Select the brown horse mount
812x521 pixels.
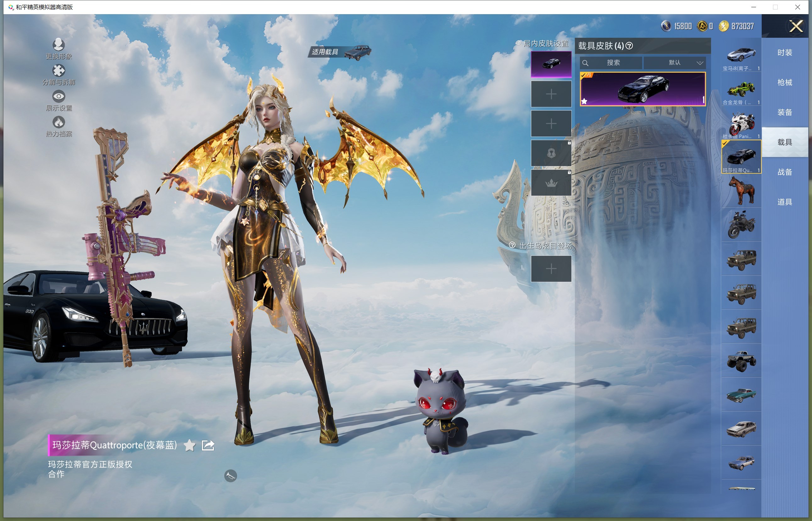coord(741,191)
